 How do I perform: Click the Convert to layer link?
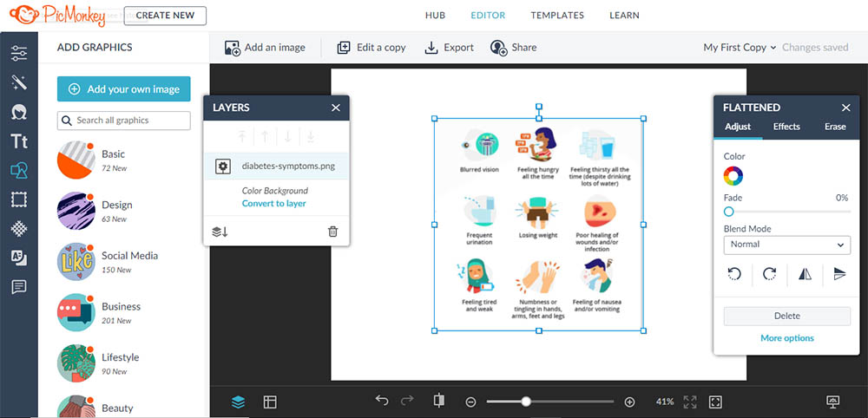pyautogui.click(x=273, y=204)
